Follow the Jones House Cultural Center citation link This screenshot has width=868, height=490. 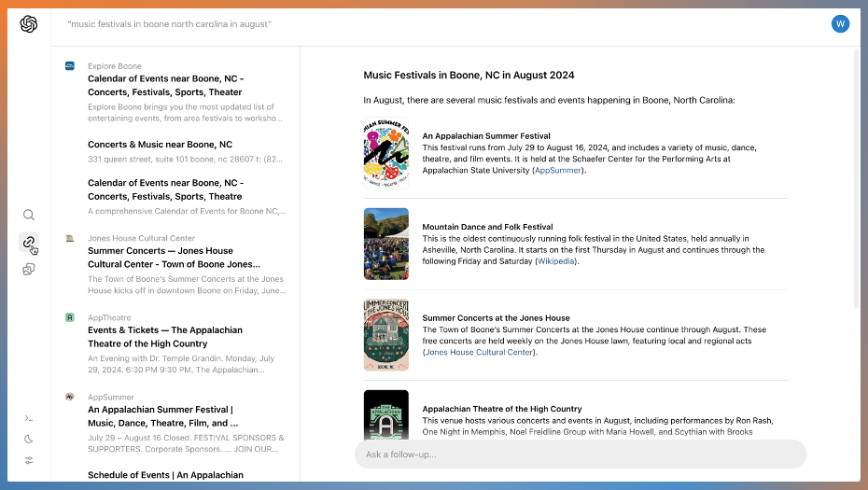tap(479, 352)
